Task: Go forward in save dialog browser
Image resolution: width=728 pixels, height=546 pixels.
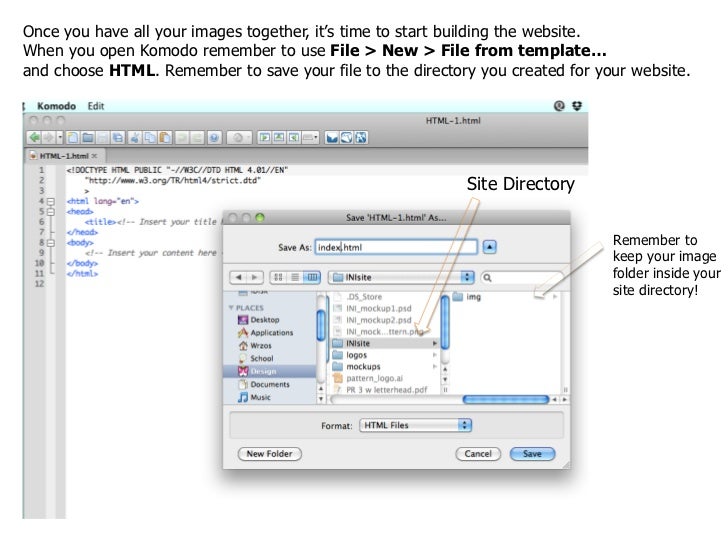Action: [254, 277]
